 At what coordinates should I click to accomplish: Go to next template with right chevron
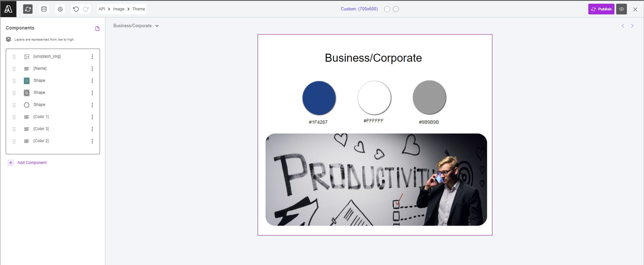(632, 26)
